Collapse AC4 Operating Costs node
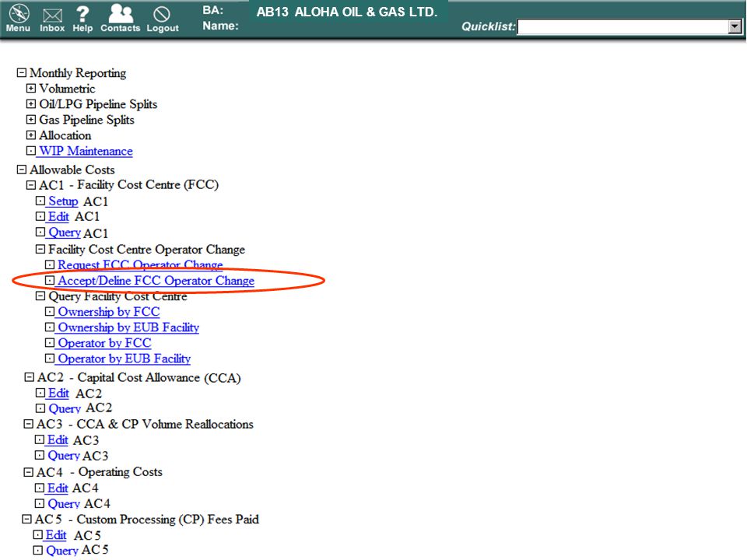The height and width of the screenshot is (560, 747). (29, 472)
